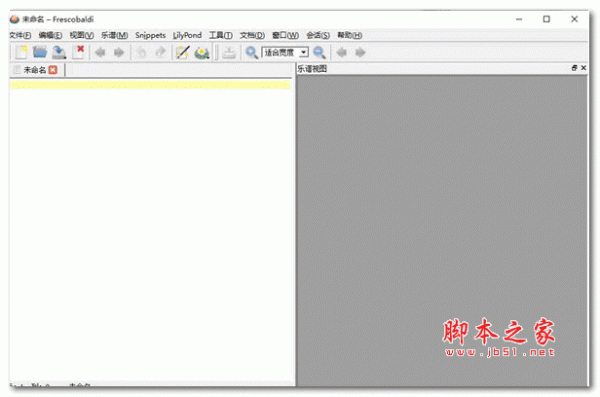Select the 未命名 document tab
The image size is (600, 397).
pyautogui.click(x=34, y=70)
